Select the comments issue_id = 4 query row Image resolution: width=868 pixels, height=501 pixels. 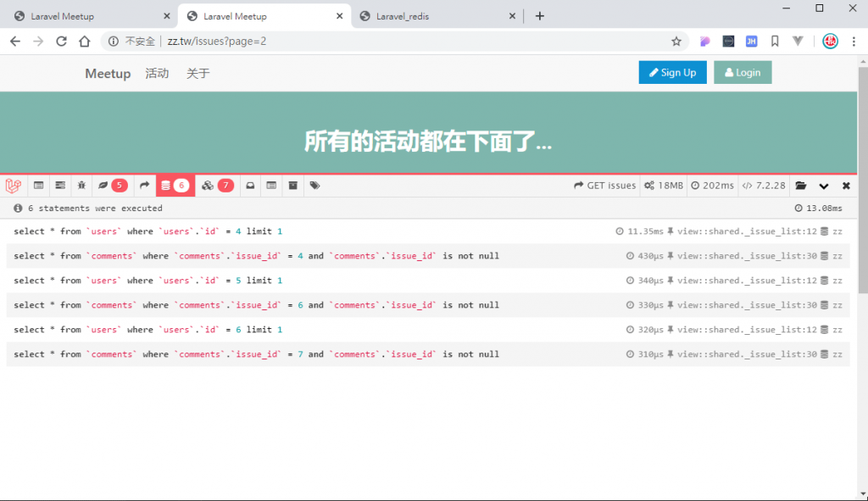point(428,256)
